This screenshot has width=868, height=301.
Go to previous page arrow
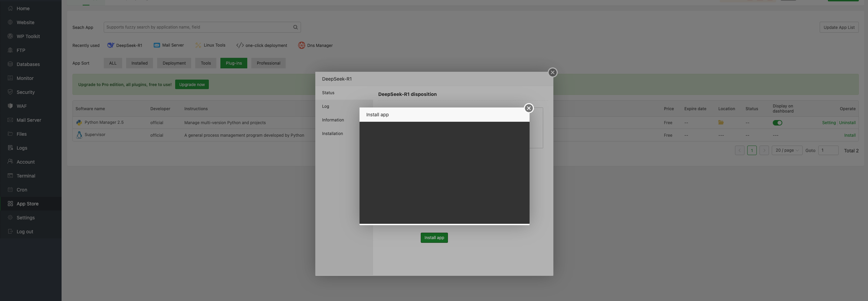click(739, 150)
